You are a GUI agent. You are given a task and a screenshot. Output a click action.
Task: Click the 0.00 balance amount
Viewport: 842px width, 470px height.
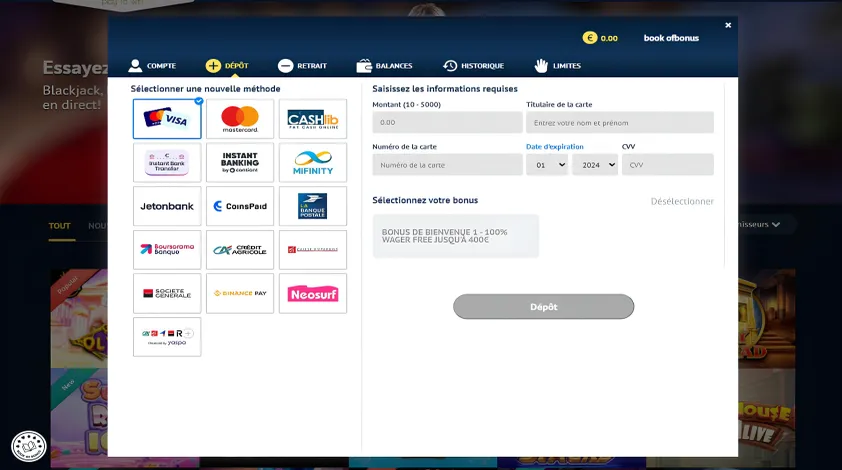(609, 38)
